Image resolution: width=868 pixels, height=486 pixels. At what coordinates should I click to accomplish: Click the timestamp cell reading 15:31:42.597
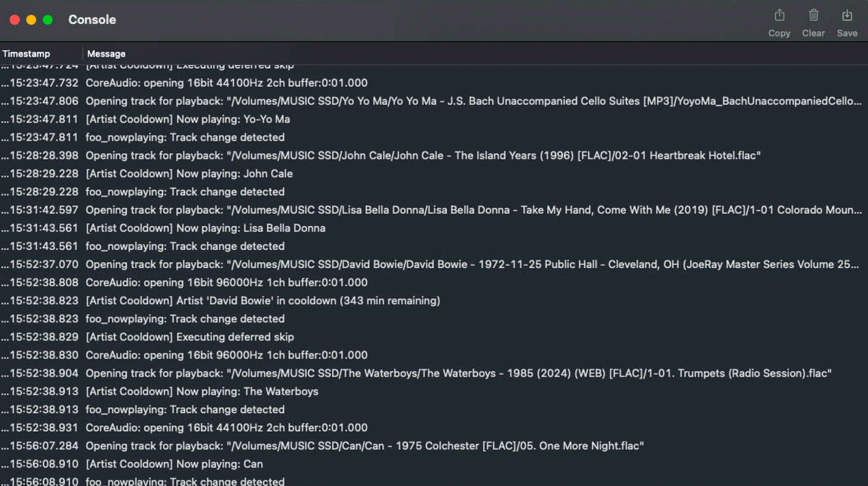(x=39, y=210)
